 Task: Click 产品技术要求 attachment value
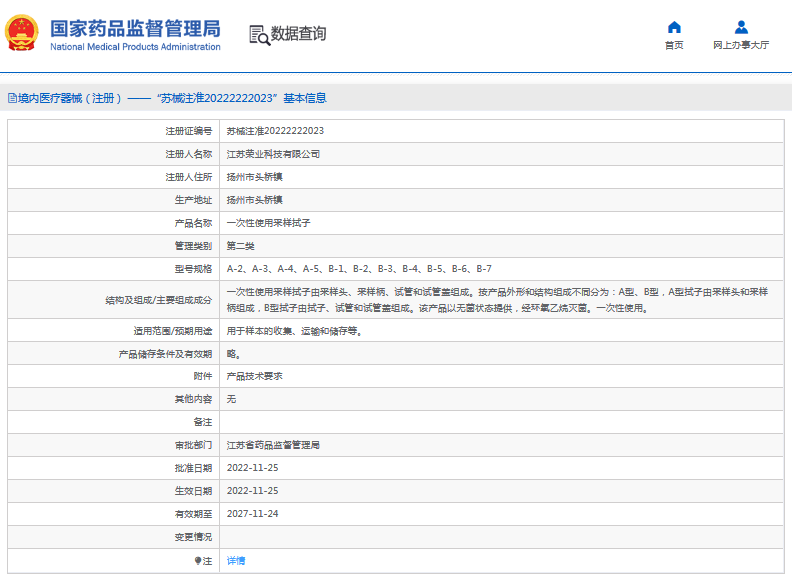click(255, 376)
